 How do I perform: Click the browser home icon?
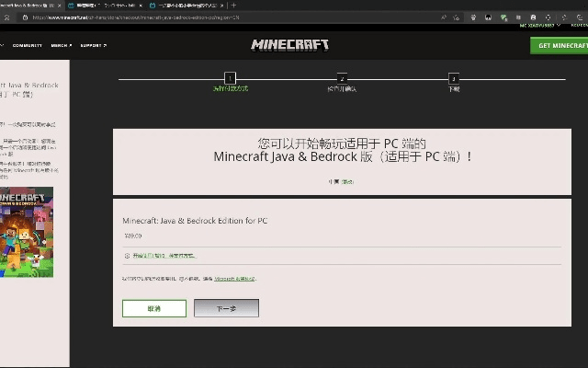click(x=6, y=17)
